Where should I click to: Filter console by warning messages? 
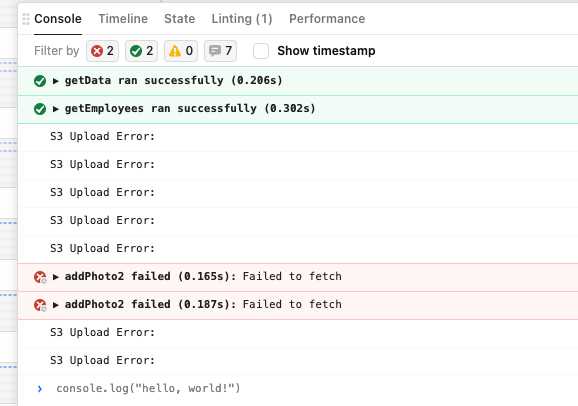181,51
